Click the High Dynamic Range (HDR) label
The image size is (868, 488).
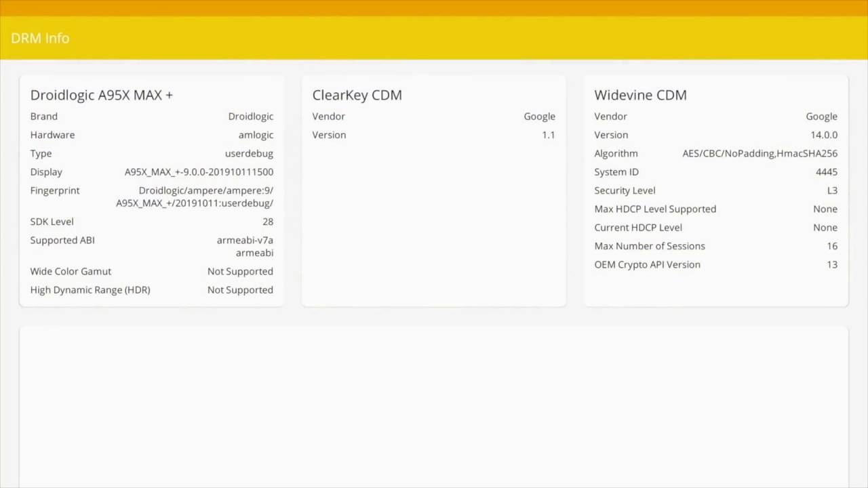(x=90, y=289)
